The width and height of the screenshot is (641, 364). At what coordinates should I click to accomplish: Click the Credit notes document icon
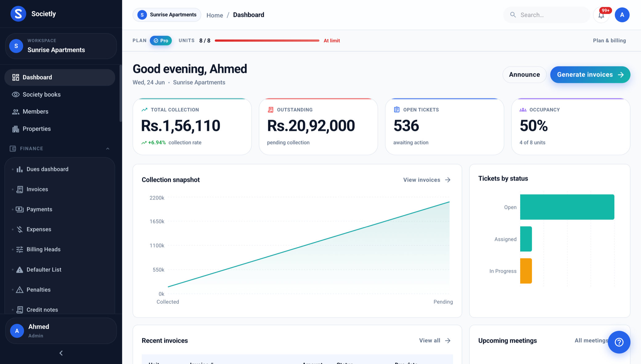20,310
